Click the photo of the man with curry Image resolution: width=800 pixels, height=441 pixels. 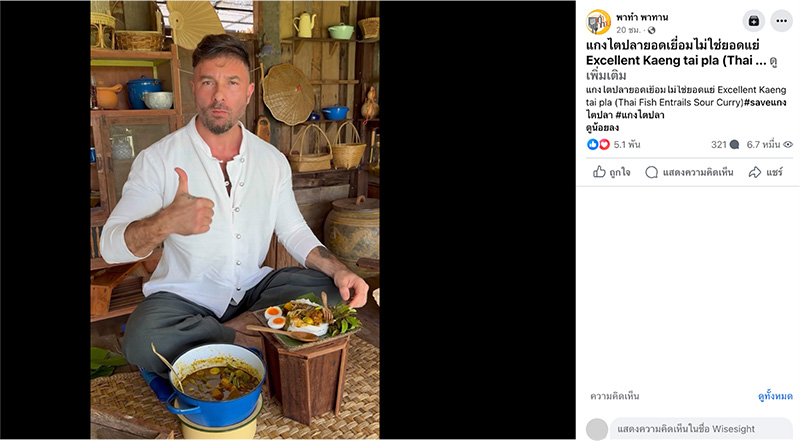click(235, 220)
